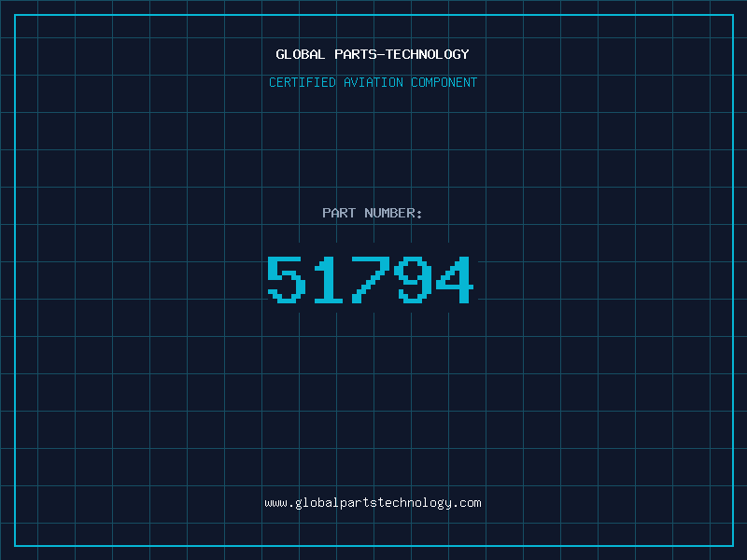Click the GLOBAL PARTS-TECHNOLOGY heading
This screenshot has width=747, height=560.
(373, 54)
